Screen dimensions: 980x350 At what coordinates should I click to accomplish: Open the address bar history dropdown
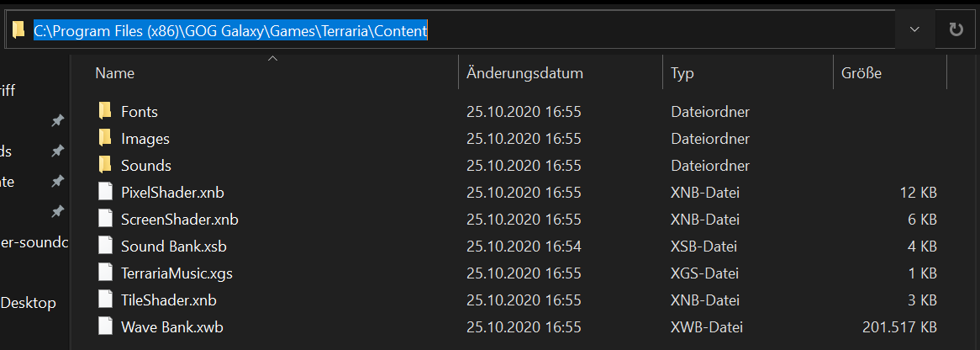tap(914, 29)
